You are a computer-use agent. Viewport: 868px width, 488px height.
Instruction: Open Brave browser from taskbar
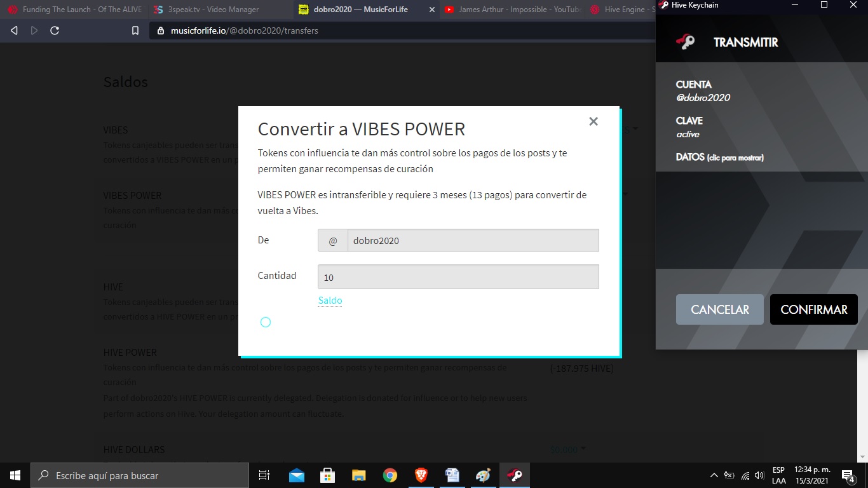(x=421, y=475)
